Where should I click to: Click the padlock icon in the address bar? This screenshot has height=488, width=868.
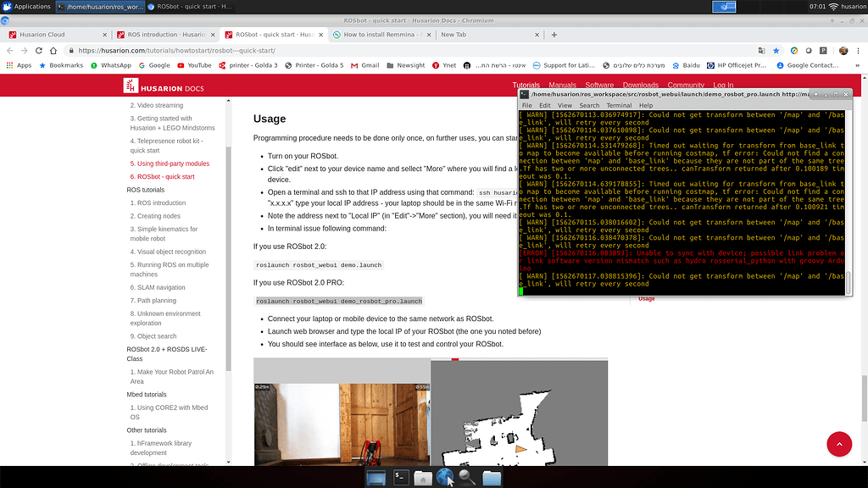[x=70, y=50]
